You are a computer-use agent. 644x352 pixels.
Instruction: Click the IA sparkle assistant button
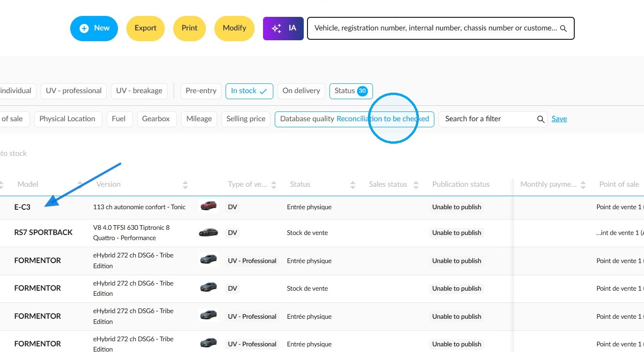point(283,28)
